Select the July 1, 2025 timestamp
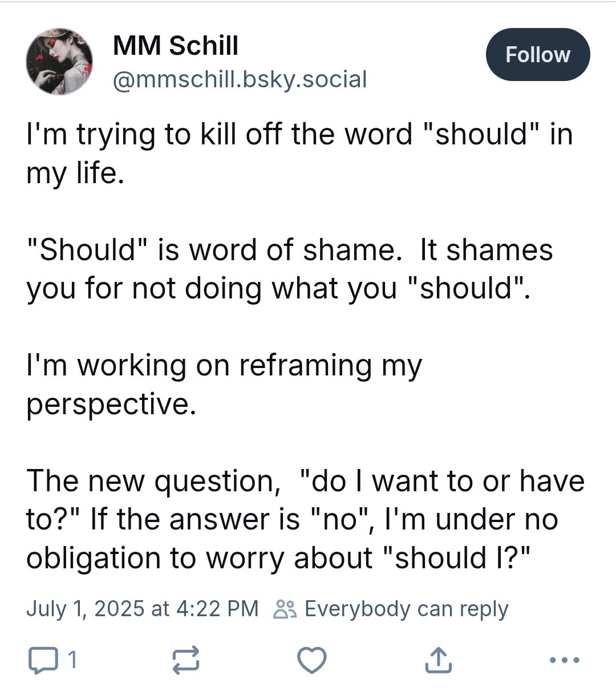This screenshot has height=695, width=616. (x=142, y=609)
